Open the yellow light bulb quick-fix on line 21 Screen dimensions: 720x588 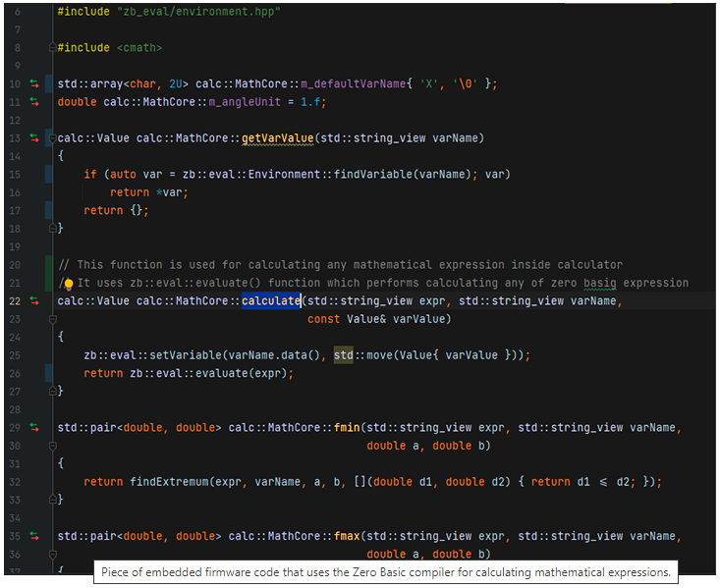coord(69,284)
